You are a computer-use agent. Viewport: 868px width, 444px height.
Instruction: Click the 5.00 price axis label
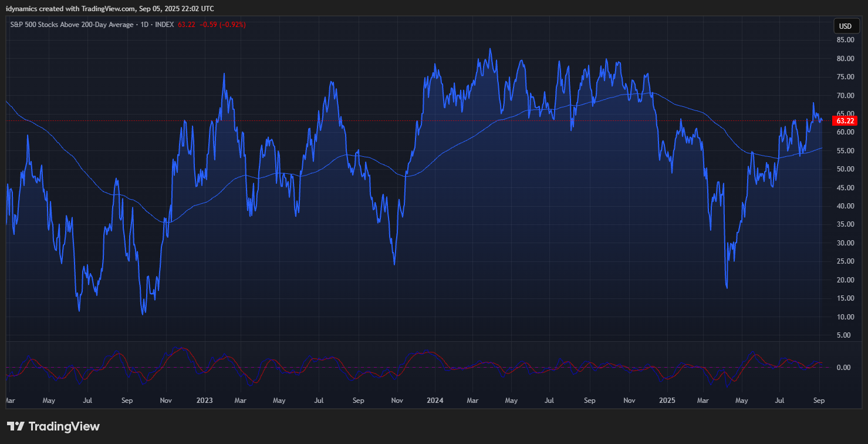tap(845, 335)
